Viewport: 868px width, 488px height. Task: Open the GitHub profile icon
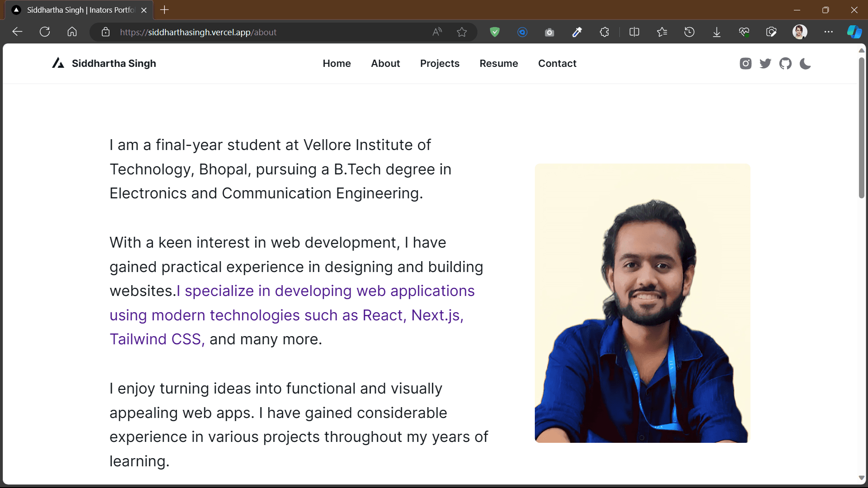click(x=785, y=64)
